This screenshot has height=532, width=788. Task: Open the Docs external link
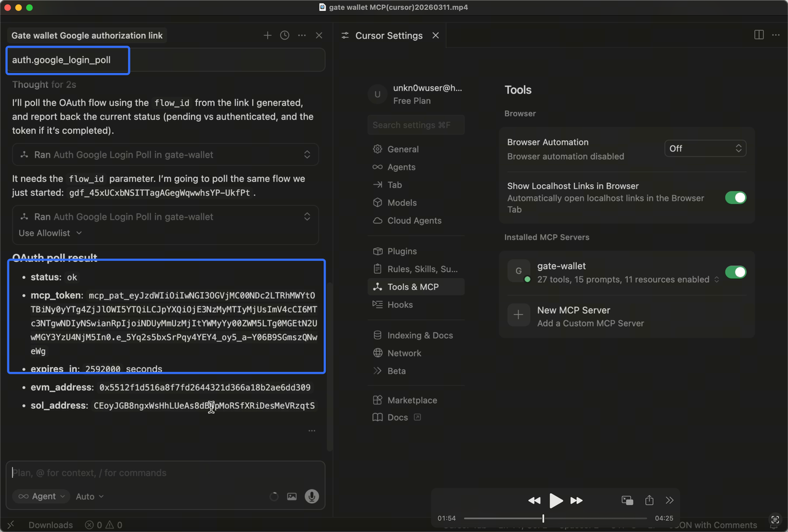click(x=397, y=417)
